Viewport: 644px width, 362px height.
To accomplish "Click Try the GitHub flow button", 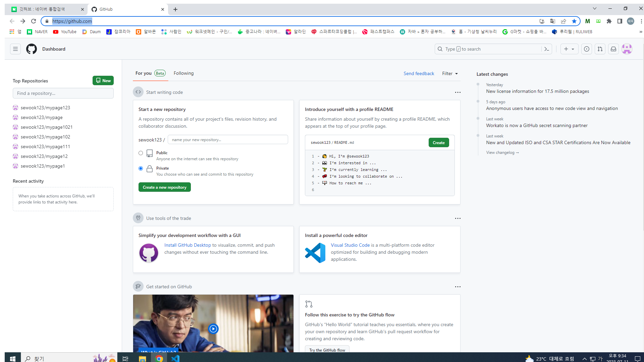I will click(x=327, y=350).
